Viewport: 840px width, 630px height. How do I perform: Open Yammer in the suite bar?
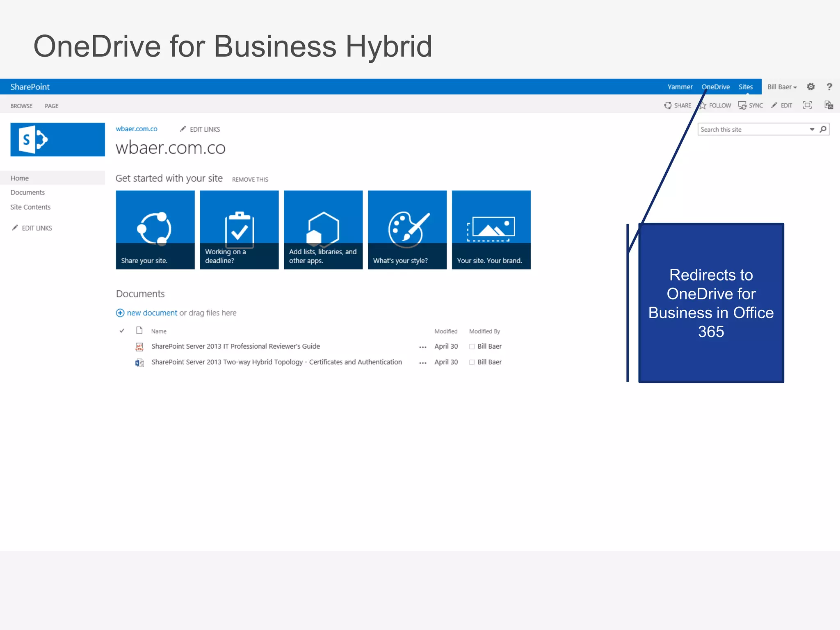[680, 87]
